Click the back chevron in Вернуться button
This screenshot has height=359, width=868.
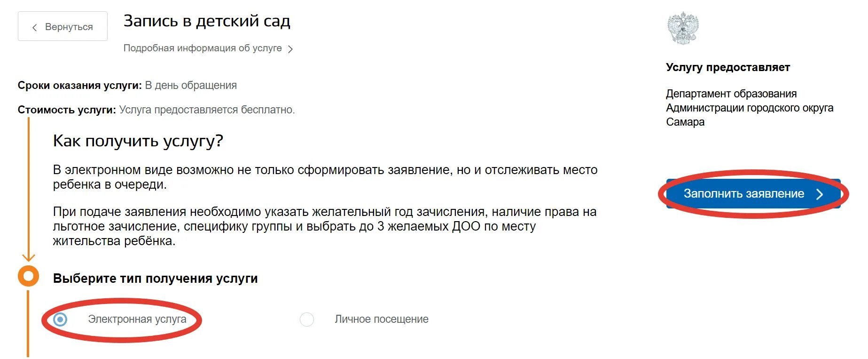point(34,27)
